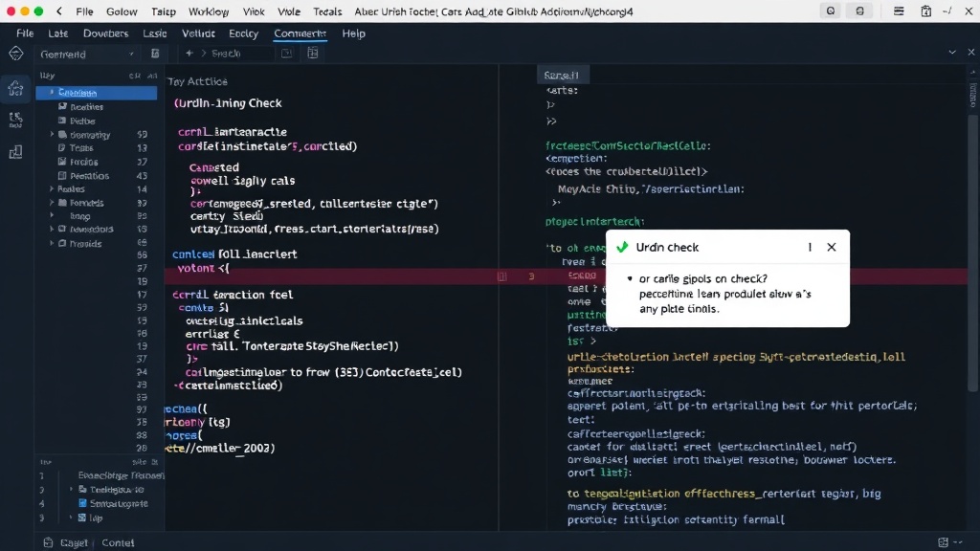980x551 pixels.
Task: Close the editor panel with the toolbar X
Action: 970,53
